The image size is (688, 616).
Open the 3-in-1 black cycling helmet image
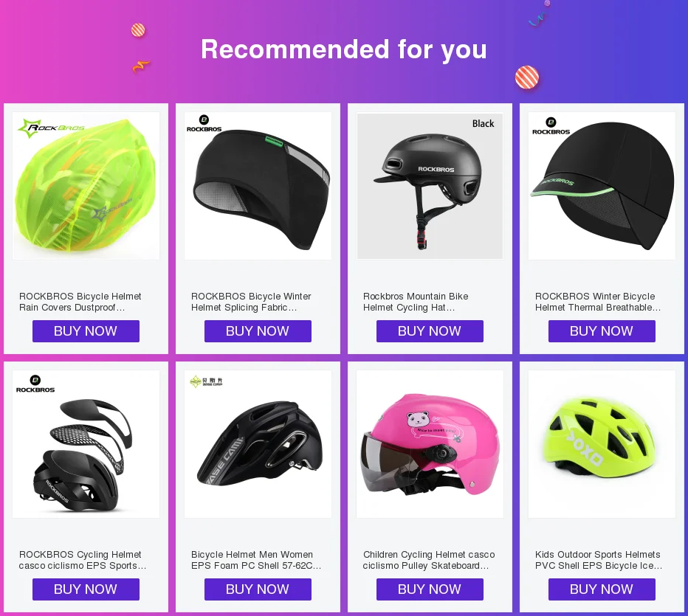click(86, 444)
